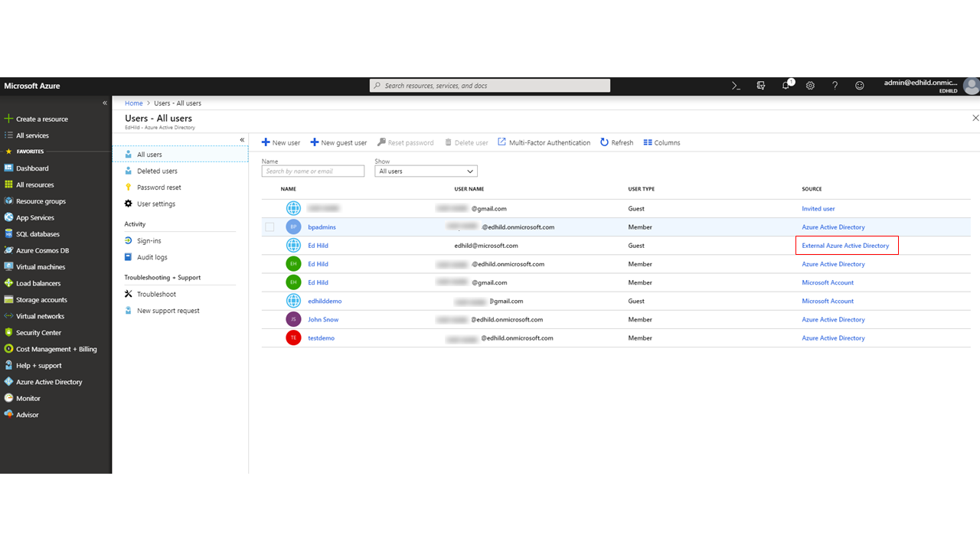This screenshot has width=980, height=551.
Task: Open the notifications bell icon
Action: pos(786,85)
